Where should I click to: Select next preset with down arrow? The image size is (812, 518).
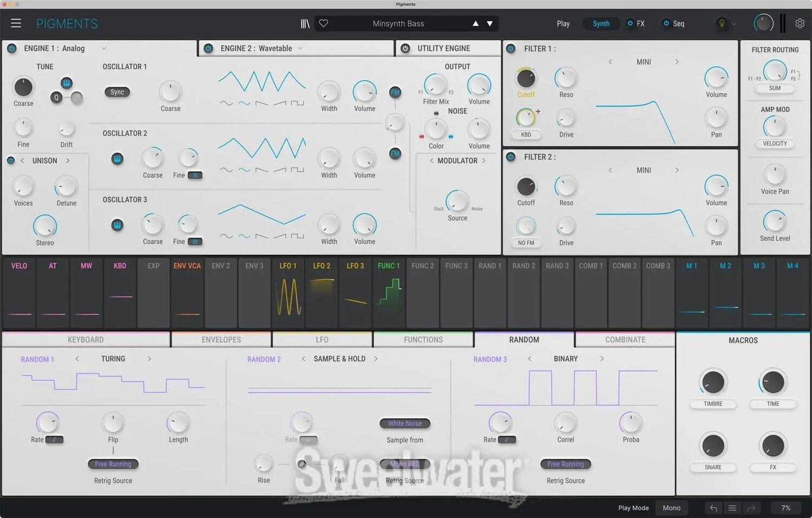tap(490, 23)
